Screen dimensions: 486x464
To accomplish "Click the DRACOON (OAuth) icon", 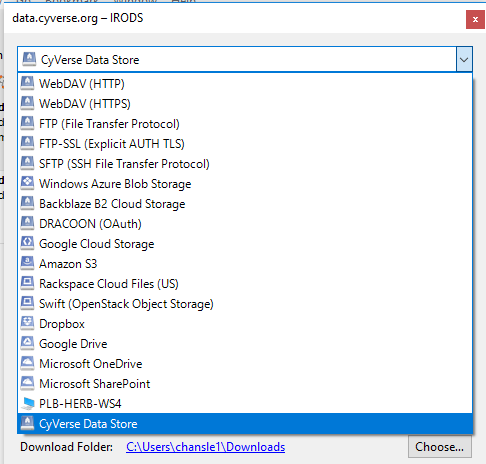I will [27, 223].
